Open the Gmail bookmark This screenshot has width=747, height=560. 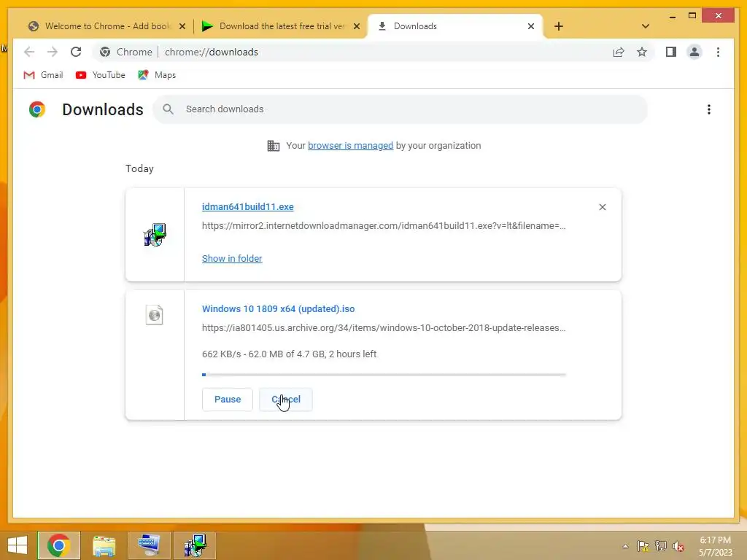[43, 75]
